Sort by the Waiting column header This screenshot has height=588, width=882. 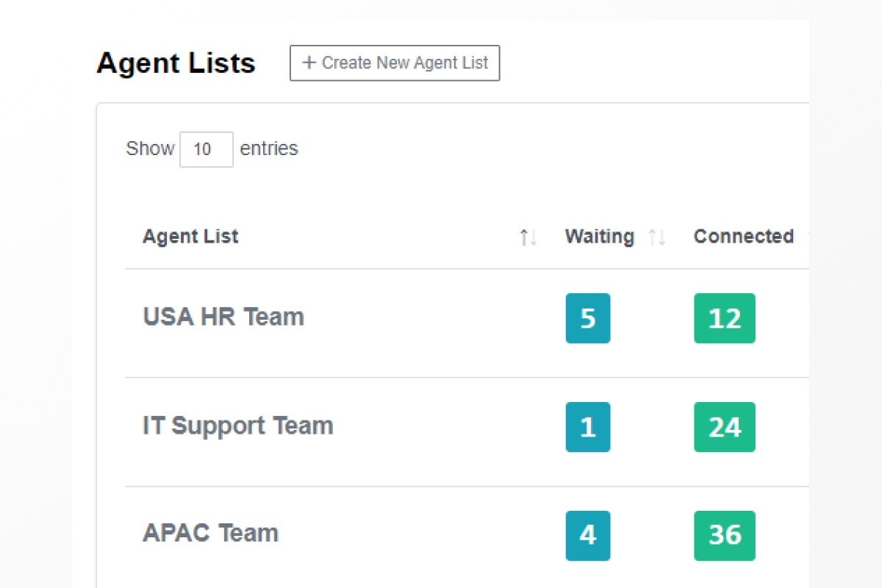tap(599, 237)
